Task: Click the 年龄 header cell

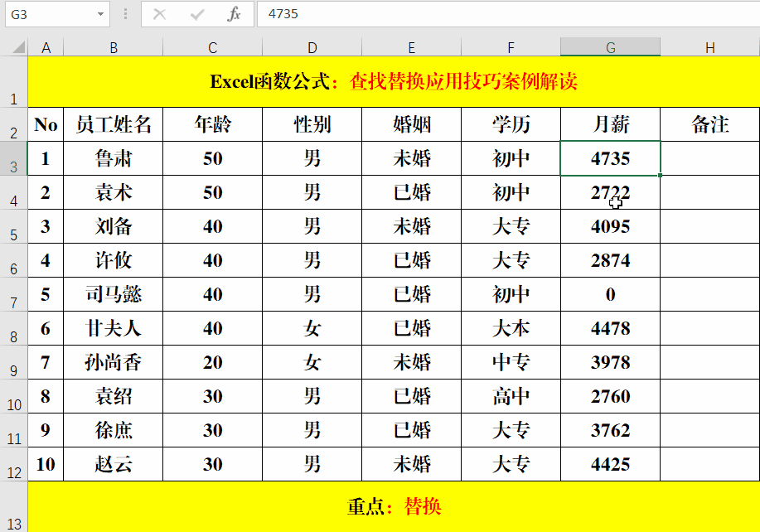Action: coord(213,124)
